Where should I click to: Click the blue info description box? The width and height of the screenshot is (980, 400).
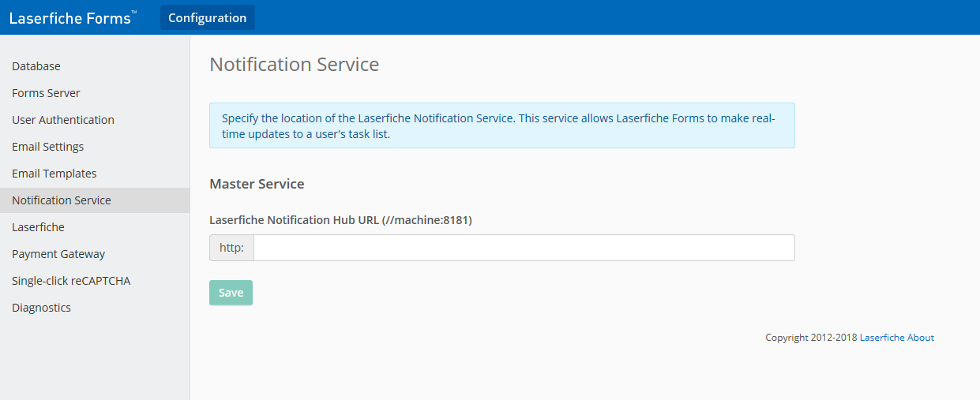502,125
